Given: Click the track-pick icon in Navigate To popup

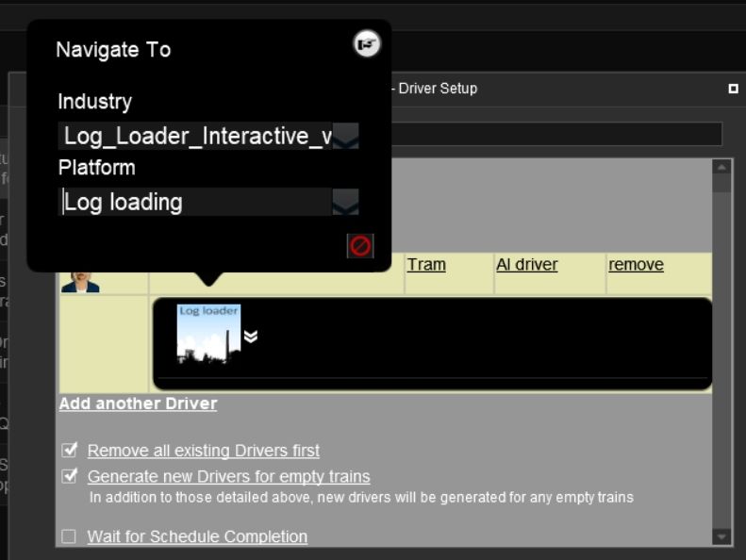Looking at the screenshot, I should [367, 43].
